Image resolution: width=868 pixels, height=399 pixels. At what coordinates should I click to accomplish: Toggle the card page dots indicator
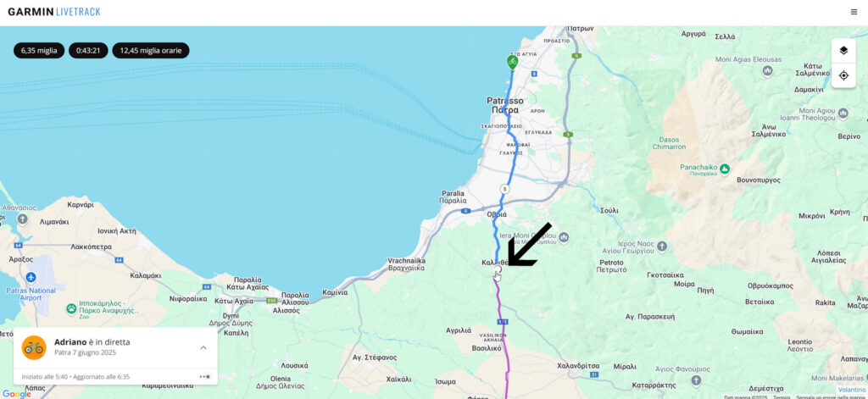pos(205,377)
